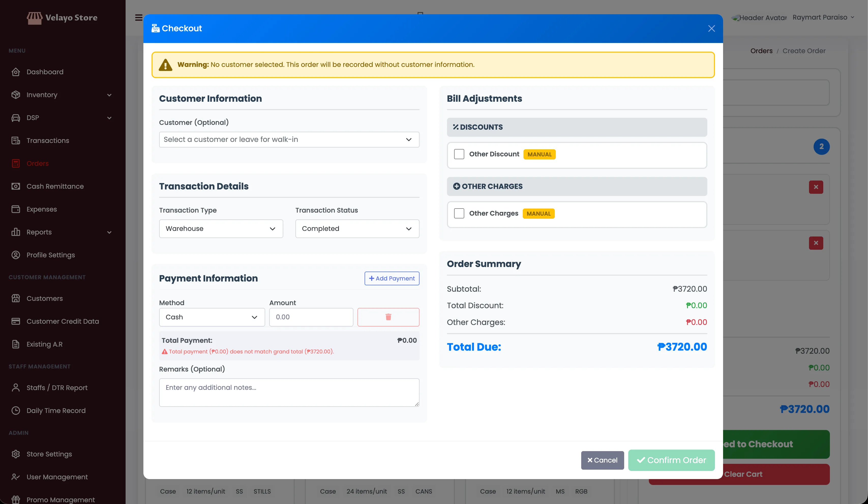Open the Raymart Paraiso user menu
Image resolution: width=868 pixels, height=504 pixels.
pyautogui.click(x=823, y=17)
